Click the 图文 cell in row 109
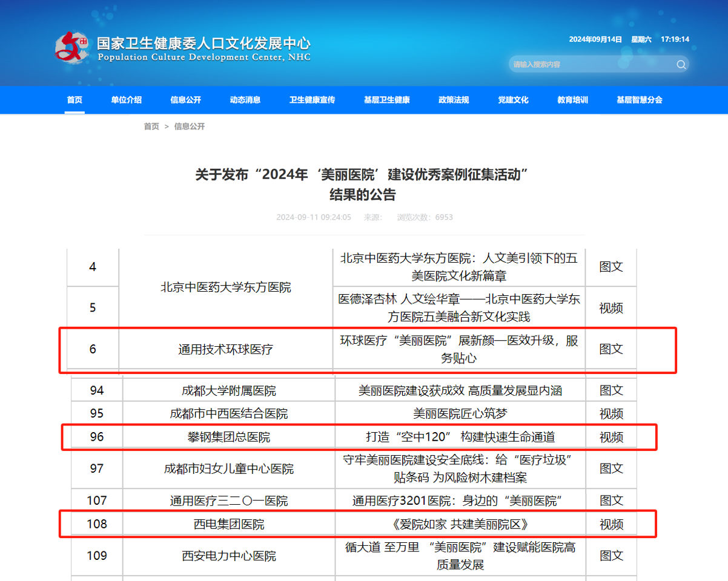 coord(611,556)
